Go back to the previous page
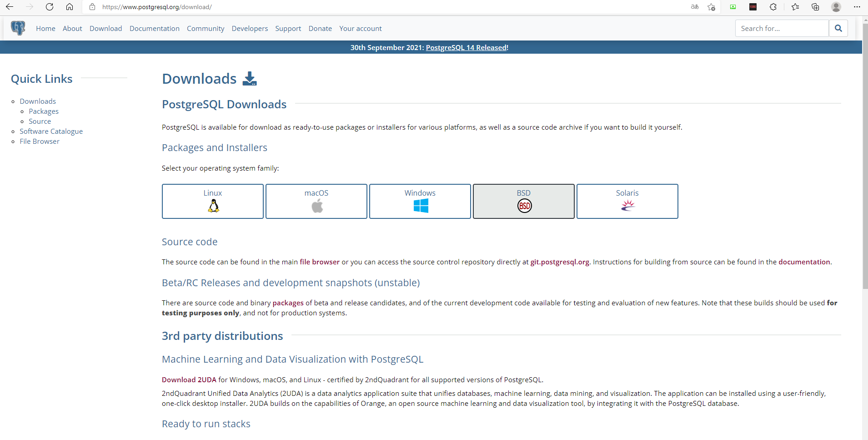This screenshot has height=440, width=868. [x=10, y=7]
